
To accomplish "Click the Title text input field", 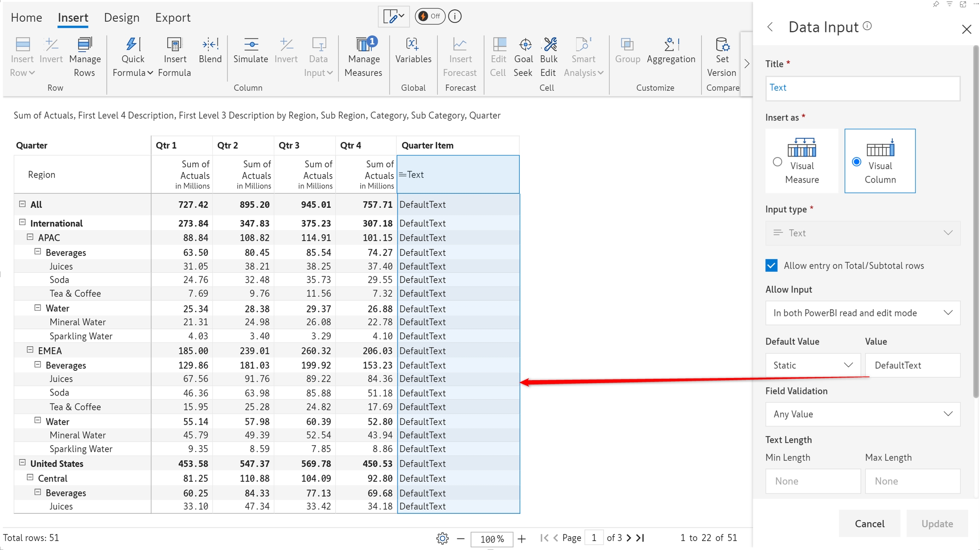I will point(862,88).
